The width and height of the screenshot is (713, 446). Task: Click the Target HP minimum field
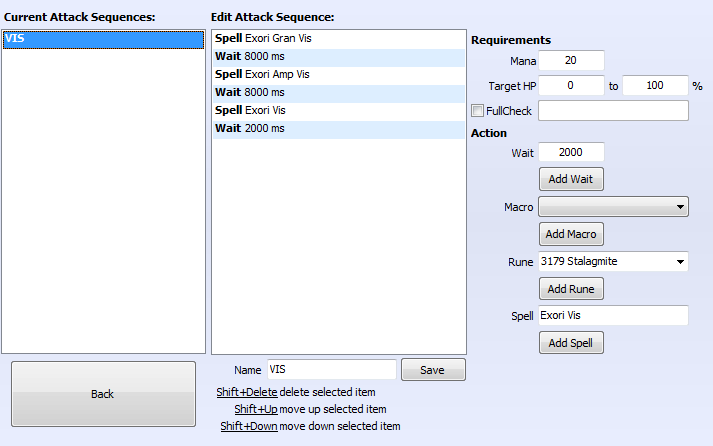pos(571,86)
